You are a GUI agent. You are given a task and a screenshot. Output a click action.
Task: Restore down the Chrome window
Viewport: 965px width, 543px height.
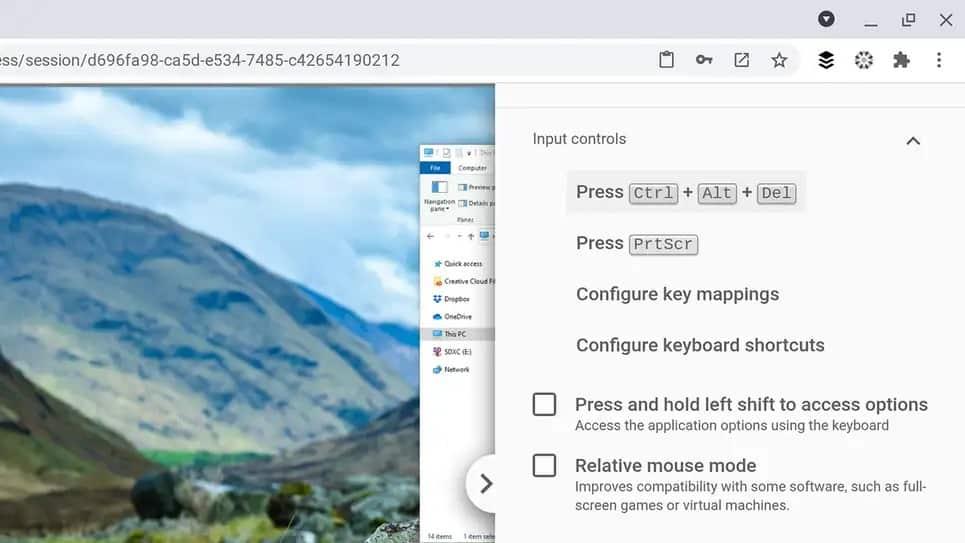(x=908, y=20)
